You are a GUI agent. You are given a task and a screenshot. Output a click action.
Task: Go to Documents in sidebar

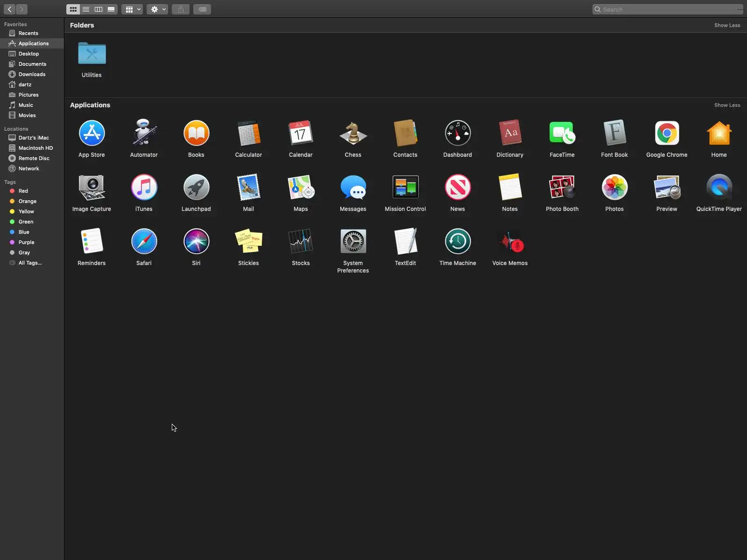(32, 64)
